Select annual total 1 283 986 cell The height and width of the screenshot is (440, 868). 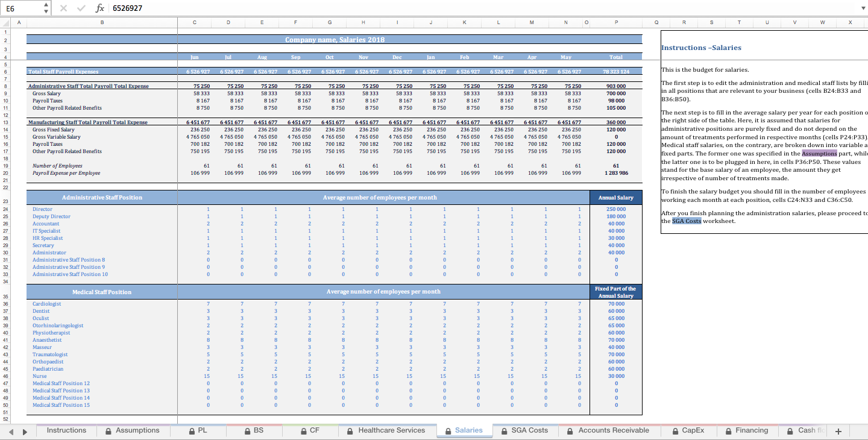[616, 173]
